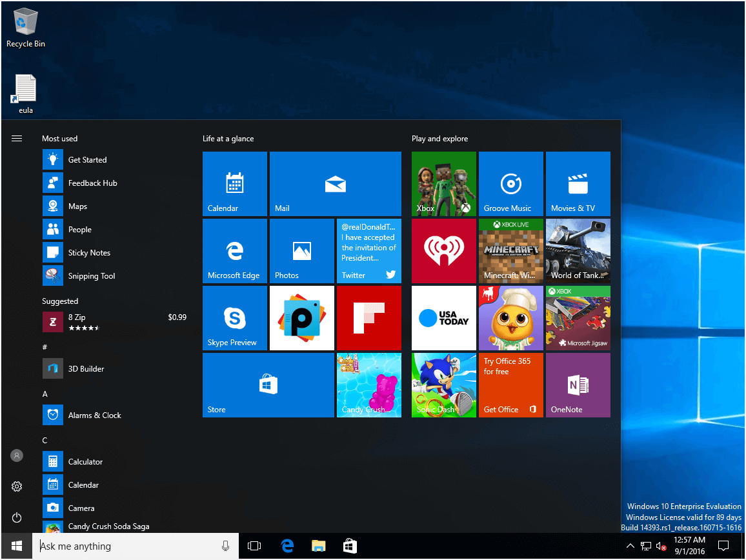
Task: Toggle the volume icon in system tray
Action: (661, 546)
